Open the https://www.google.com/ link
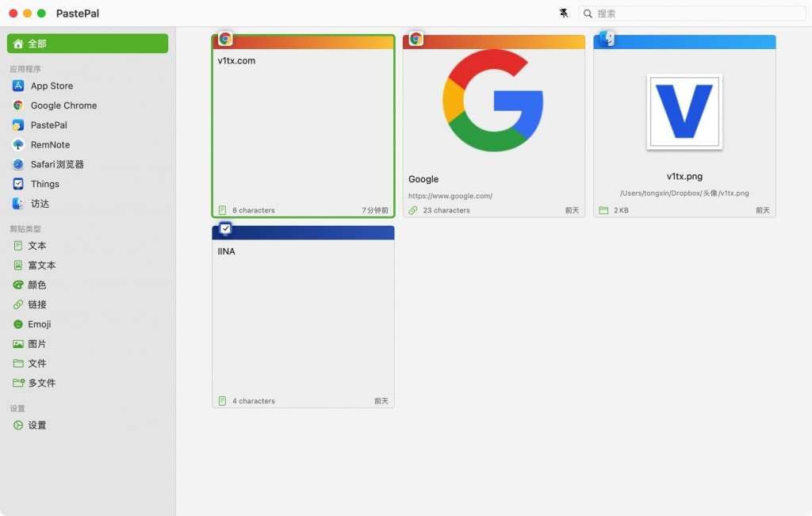 click(450, 196)
